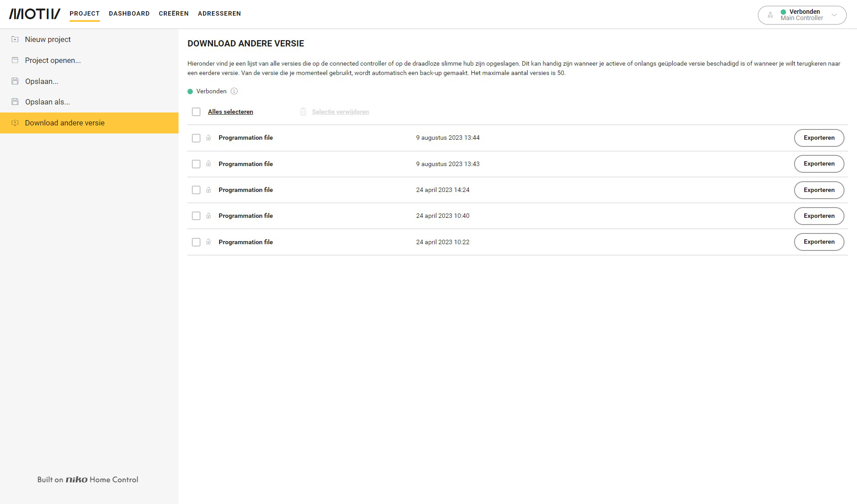Export the 24 april 2023 14:24 file
The width and height of the screenshot is (857, 504).
point(819,190)
